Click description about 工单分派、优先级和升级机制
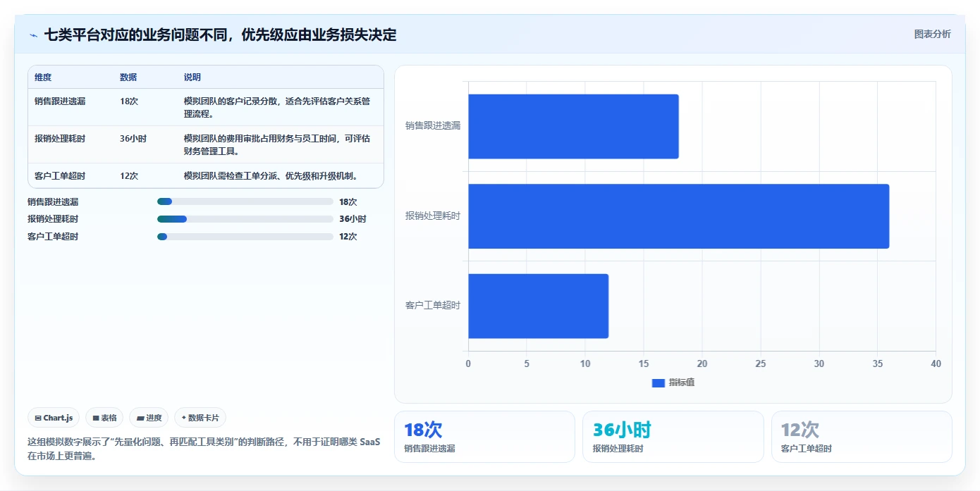980x491 pixels. [x=271, y=176]
